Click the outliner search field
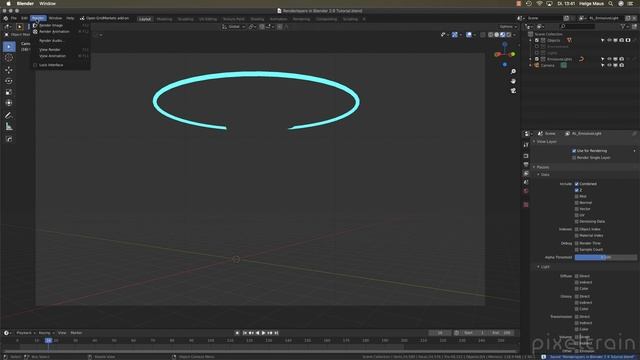 point(578,26)
